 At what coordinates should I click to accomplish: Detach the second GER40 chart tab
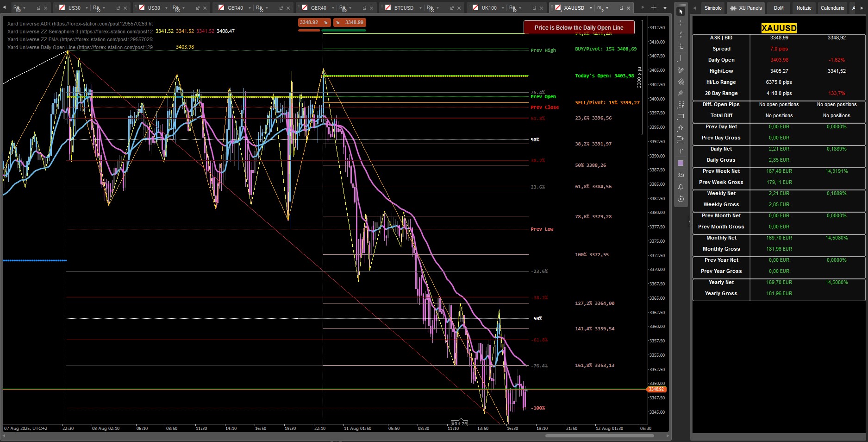(364, 8)
